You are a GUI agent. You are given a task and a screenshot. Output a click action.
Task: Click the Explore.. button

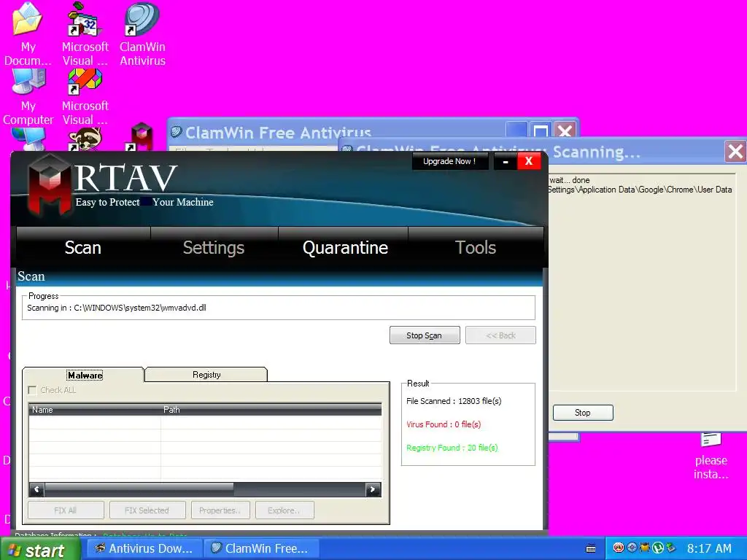coord(285,510)
